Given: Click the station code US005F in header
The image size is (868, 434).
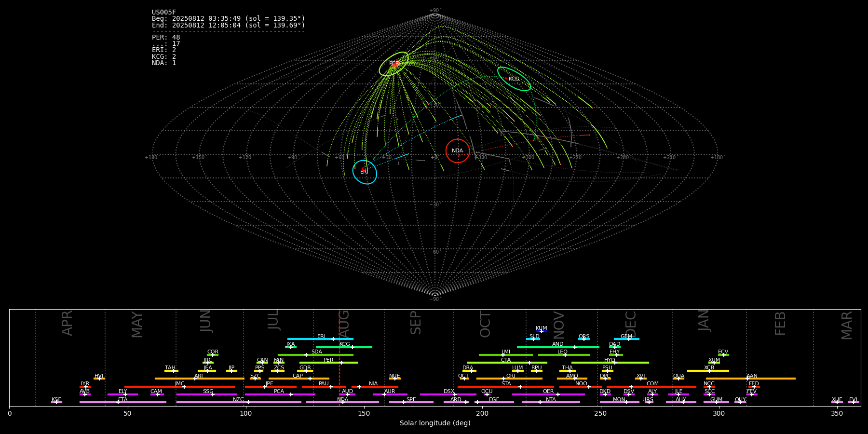Looking at the screenshot, I should [164, 13].
